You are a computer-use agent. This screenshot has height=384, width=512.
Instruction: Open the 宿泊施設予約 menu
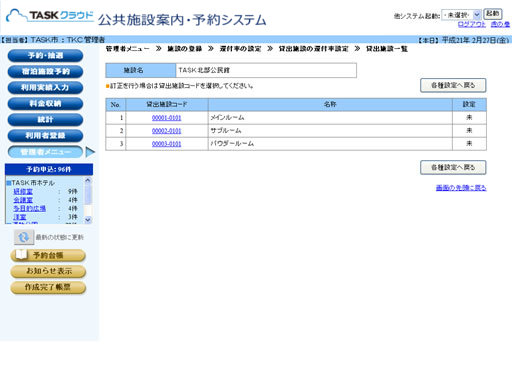point(45,71)
